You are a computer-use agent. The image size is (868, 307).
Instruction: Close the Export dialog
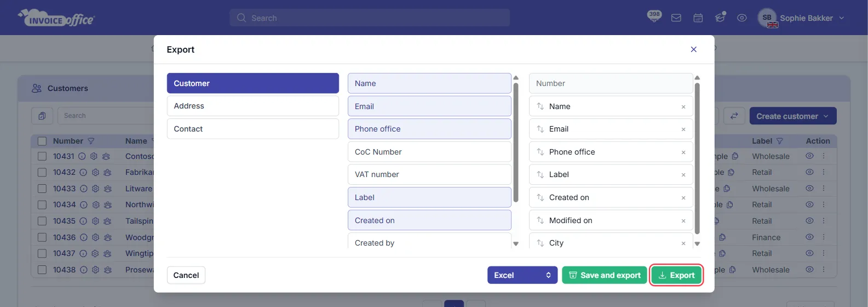694,49
